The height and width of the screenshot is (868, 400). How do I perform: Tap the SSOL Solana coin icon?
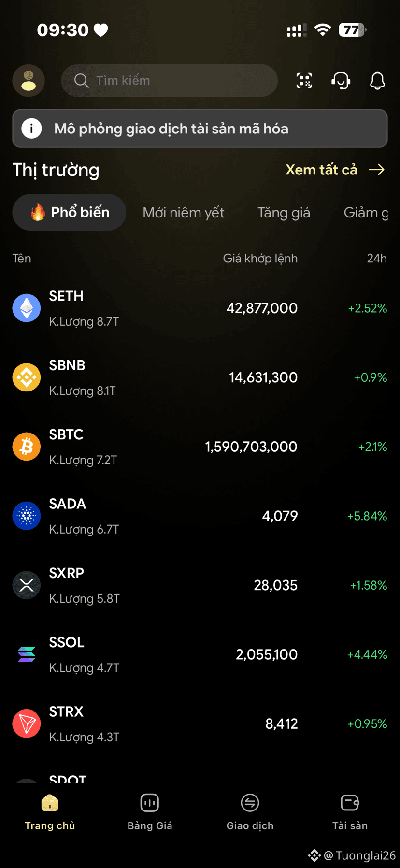click(27, 654)
